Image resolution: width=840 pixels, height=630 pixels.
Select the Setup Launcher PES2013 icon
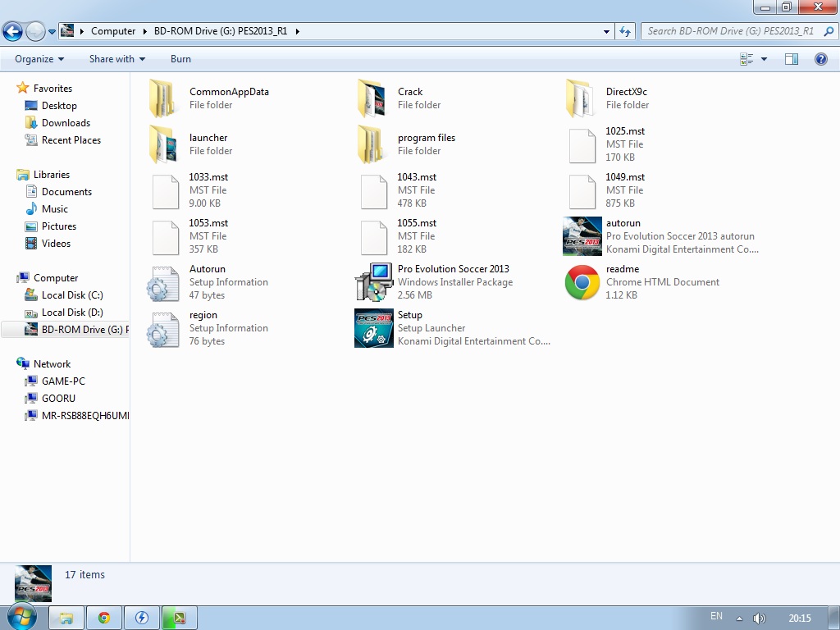tap(374, 328)
